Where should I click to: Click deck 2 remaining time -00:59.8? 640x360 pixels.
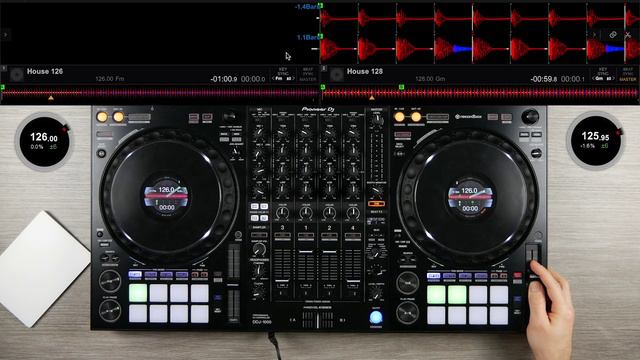(544, 79)
